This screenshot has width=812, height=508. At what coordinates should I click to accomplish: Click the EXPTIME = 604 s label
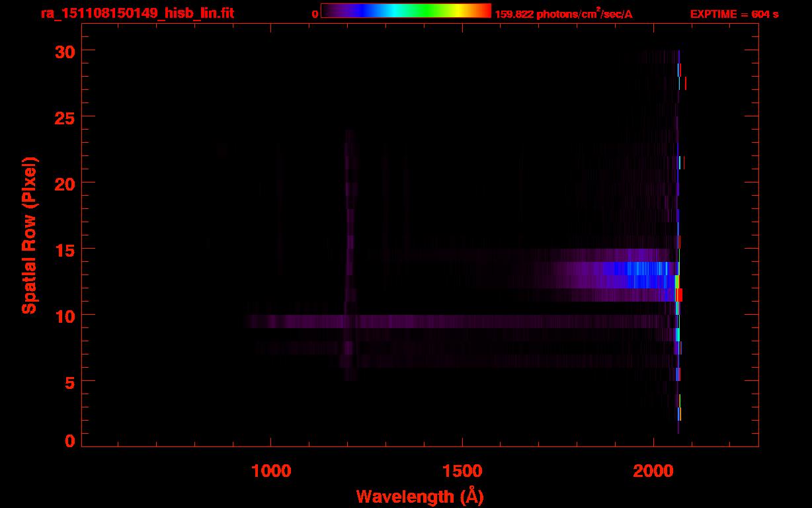coord(734,14)
